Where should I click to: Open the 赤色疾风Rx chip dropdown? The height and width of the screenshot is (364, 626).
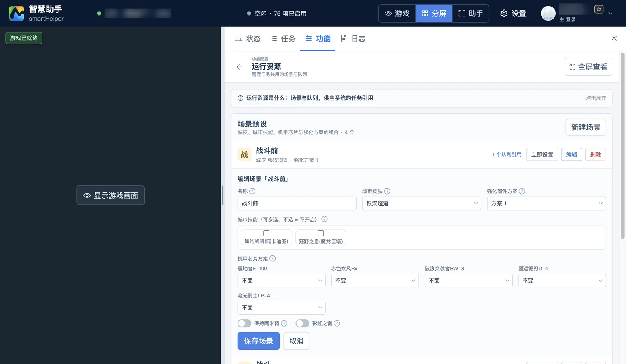[x=375, y=281]
